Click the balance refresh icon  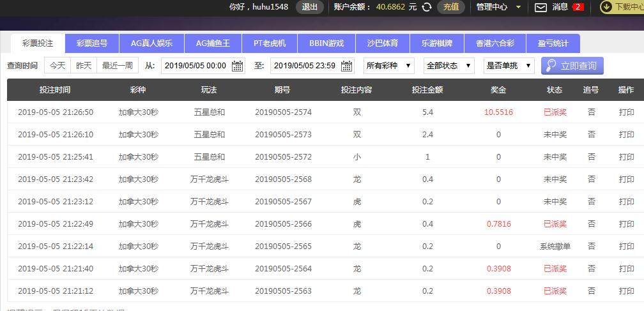(427, 7)
